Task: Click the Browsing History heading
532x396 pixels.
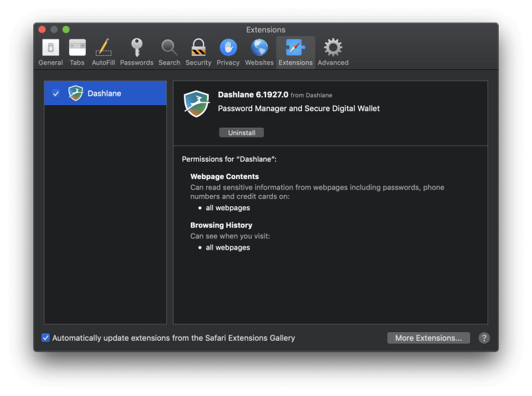Action: point(221,225)
